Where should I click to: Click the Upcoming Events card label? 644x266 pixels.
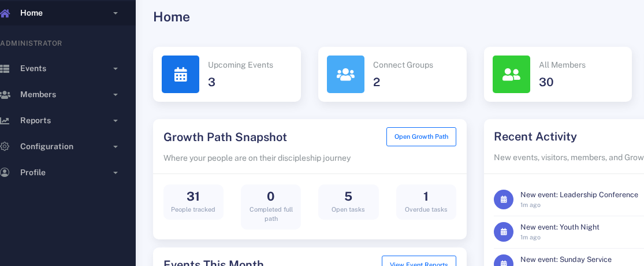click(240, 65)
